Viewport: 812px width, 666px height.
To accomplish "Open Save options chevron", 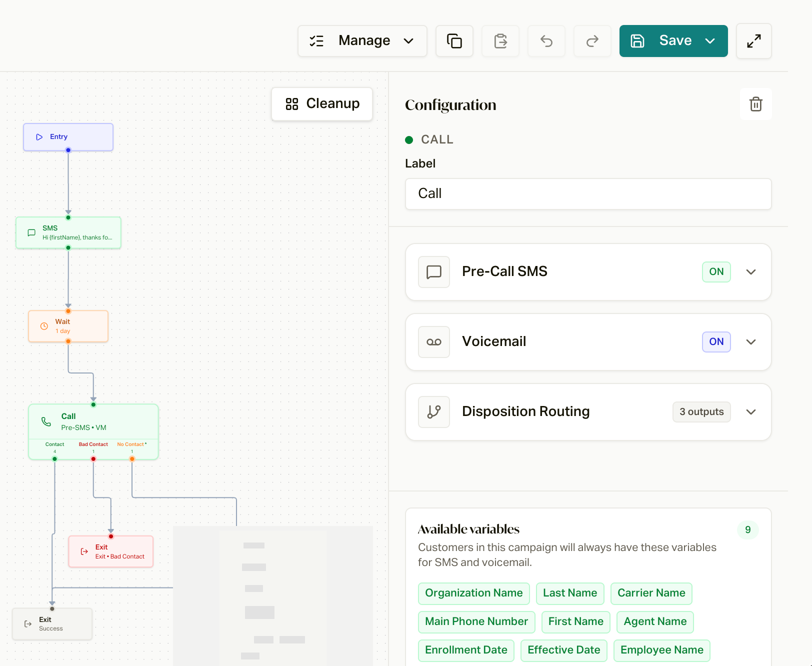I will 710,41.
